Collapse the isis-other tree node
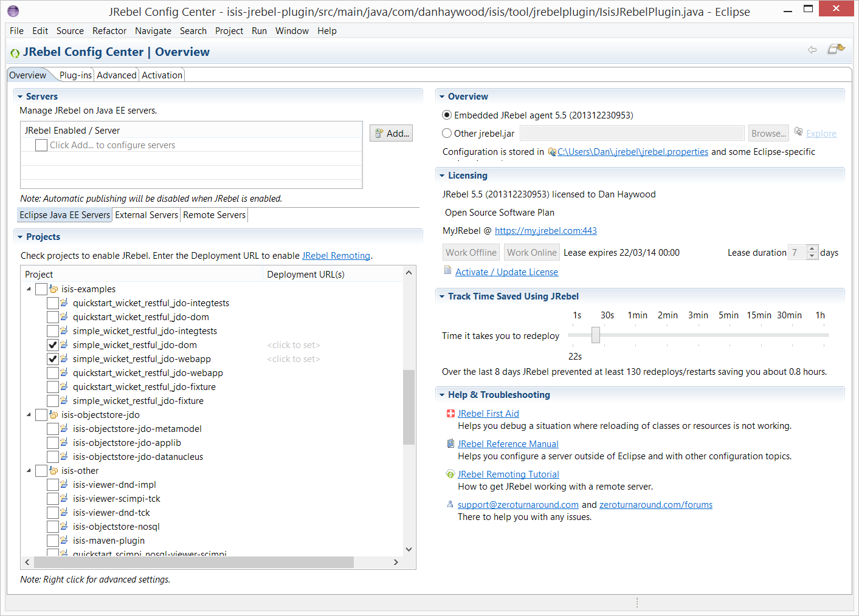859x616 pixels. [x=29, y=471]
